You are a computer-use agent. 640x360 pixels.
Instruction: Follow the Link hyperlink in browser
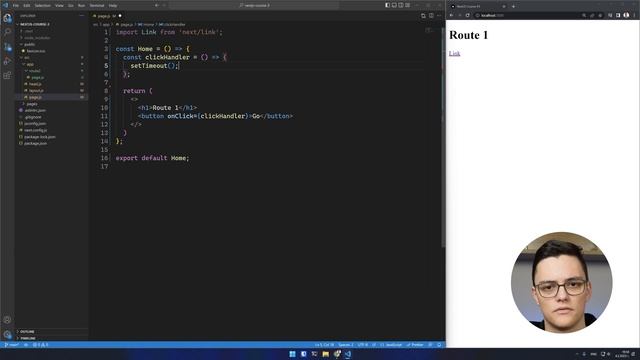(454, 53)
